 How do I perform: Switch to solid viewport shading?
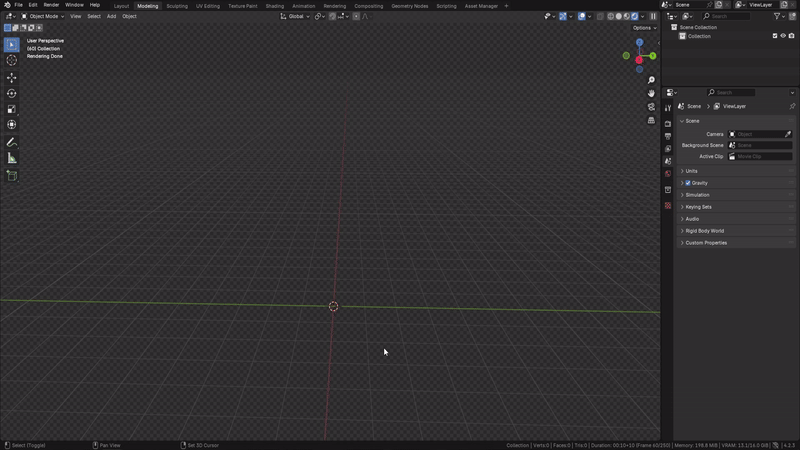pos(619,16)
